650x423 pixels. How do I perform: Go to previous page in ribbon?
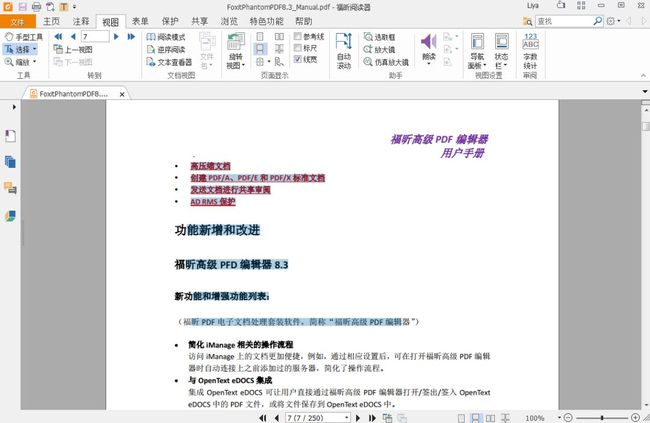[x=73, y=37]
